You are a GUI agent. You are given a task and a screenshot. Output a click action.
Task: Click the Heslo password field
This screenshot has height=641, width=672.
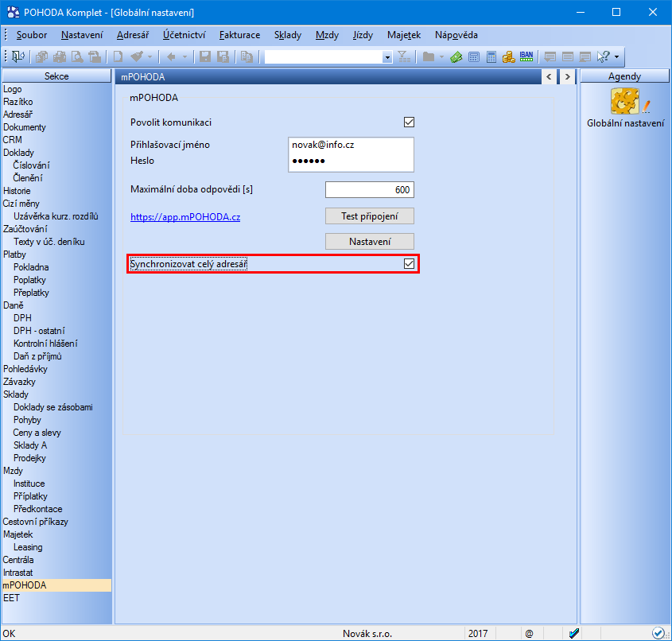tap(351, 161)
